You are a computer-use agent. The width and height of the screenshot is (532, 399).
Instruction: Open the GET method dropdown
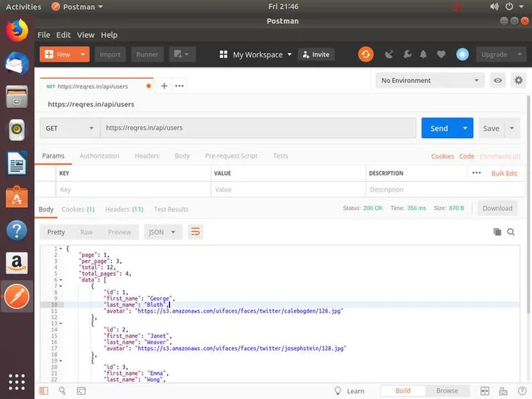tap(70, 128)
